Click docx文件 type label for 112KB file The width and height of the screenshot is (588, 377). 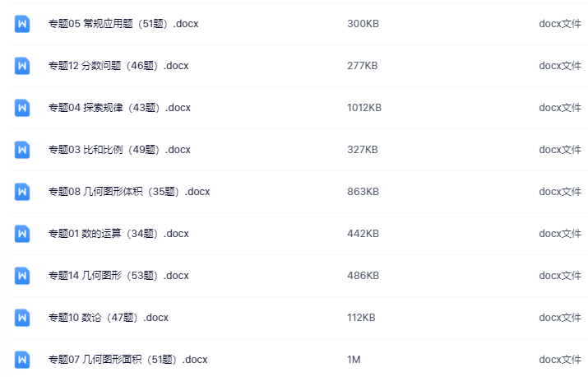click(x=560, y=318)
